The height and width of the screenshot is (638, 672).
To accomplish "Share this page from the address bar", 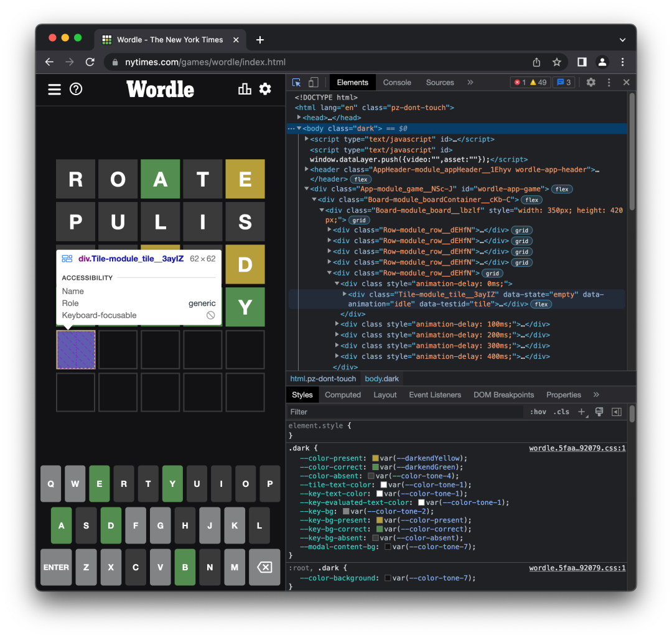I will pyautogui.click(x=536, y=62).
